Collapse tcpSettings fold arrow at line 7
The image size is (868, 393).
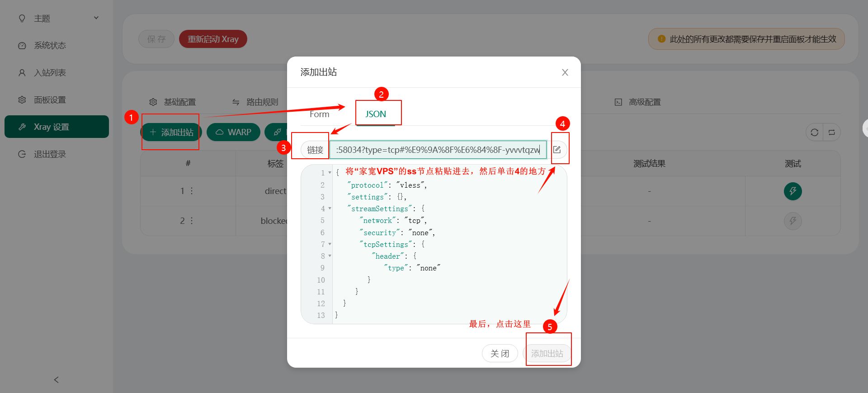[330, 244]
